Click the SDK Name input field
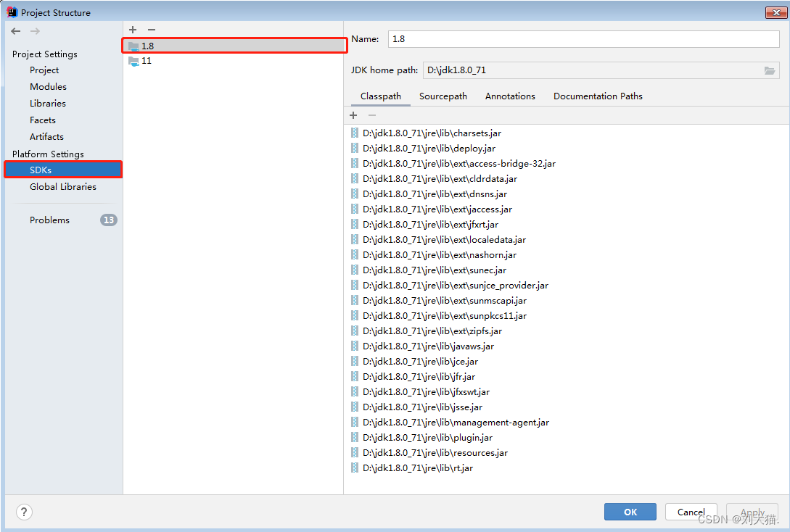Screen dimensions: 790x532 pos(583,38)
